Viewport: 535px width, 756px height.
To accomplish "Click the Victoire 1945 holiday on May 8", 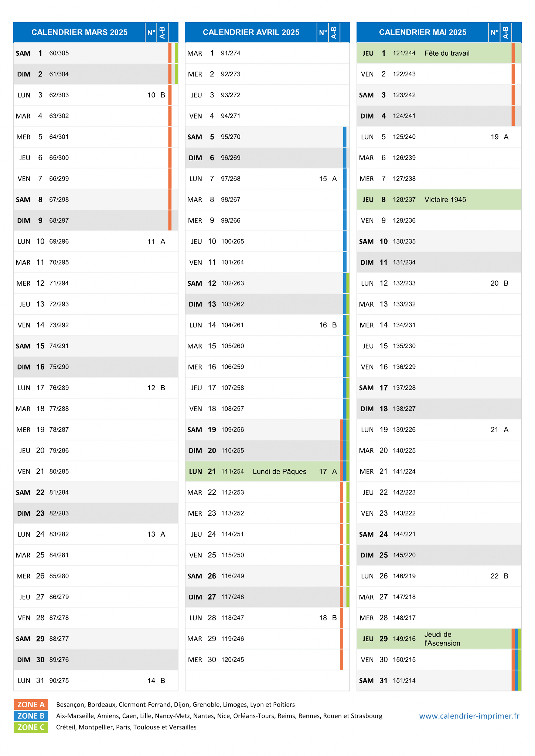I will pos(445,200).
